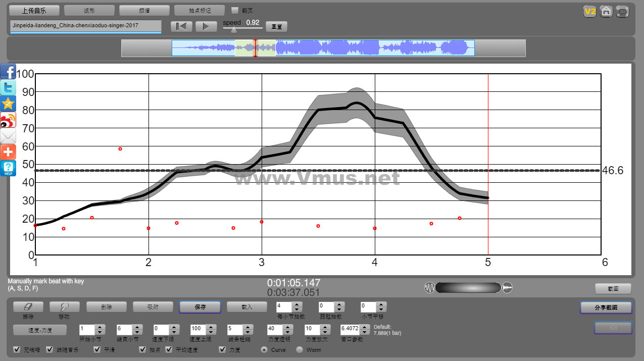Share via the Facebook sidebar icon
This screenshot has height=361, width=644.
click(8, 71)
